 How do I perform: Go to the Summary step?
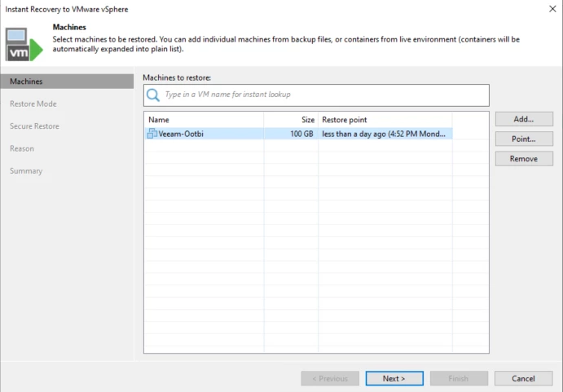(26, 170)
